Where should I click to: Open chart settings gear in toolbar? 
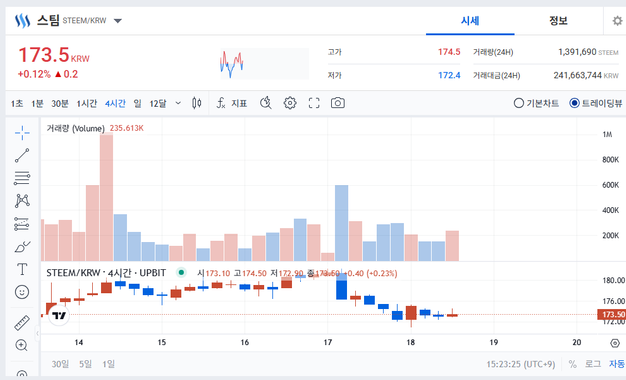click(x=290, y=103)
